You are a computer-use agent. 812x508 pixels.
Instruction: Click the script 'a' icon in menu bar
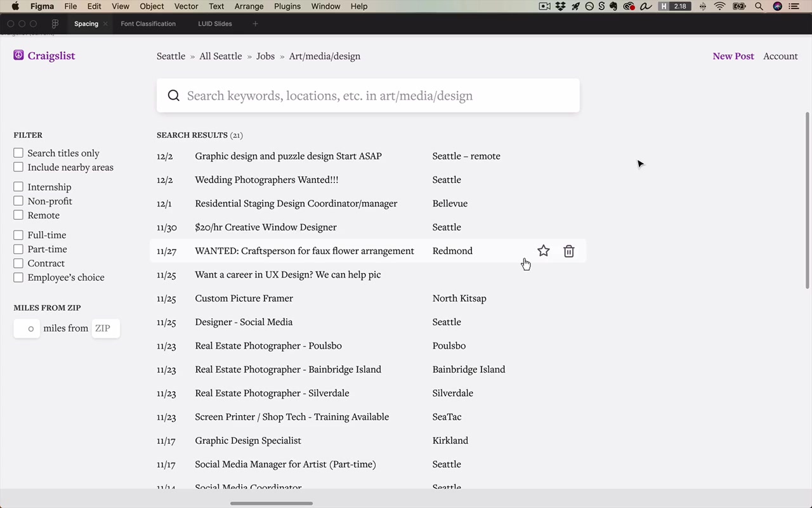point(646,6)
